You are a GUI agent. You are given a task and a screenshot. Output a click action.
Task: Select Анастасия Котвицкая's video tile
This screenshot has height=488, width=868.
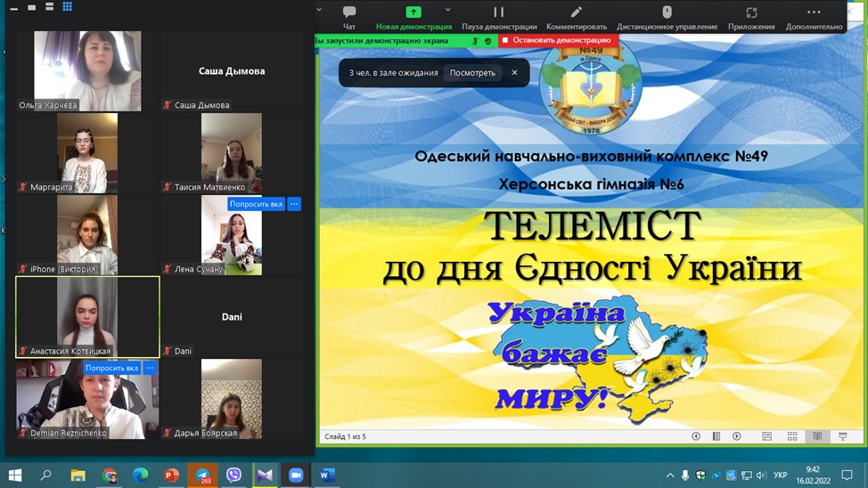coord(87,316)
